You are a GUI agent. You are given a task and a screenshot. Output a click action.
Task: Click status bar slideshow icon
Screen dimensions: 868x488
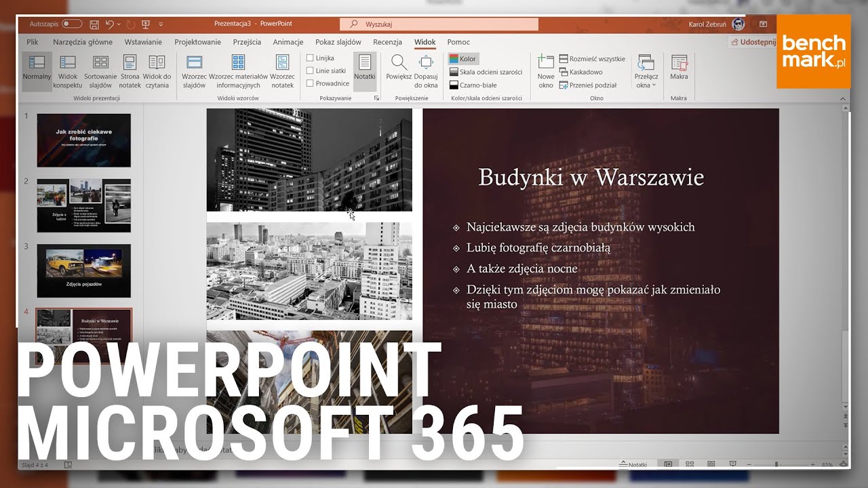(x=732, y=465)
